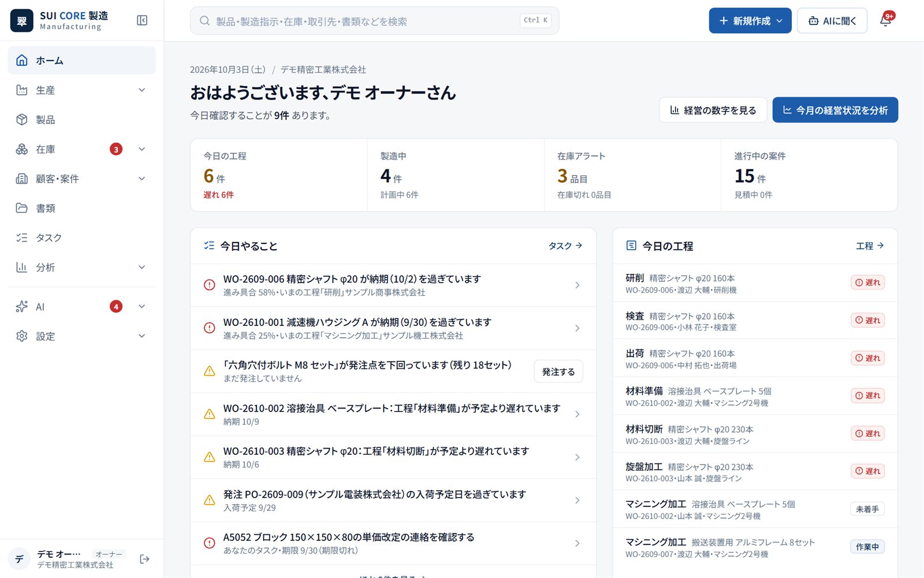Click the 今日の工程 panel header icon

pos(631,246)
